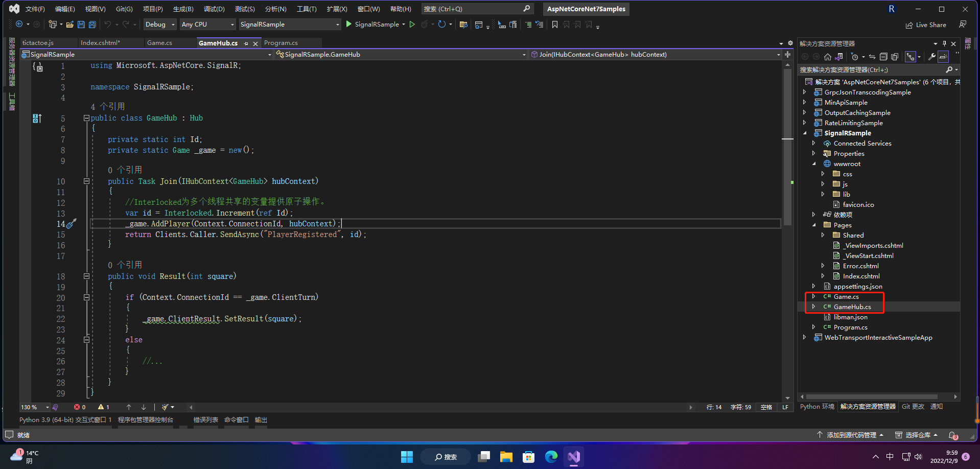
Task: Click Show All Files icon in Solution Explorer
Action: pyautogui.click(x=895, y=57)
